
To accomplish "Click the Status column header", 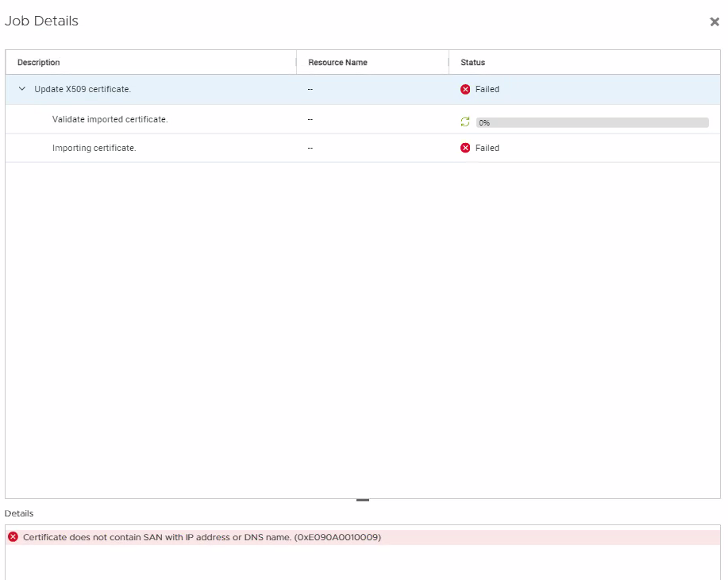I will coord(472,62).
